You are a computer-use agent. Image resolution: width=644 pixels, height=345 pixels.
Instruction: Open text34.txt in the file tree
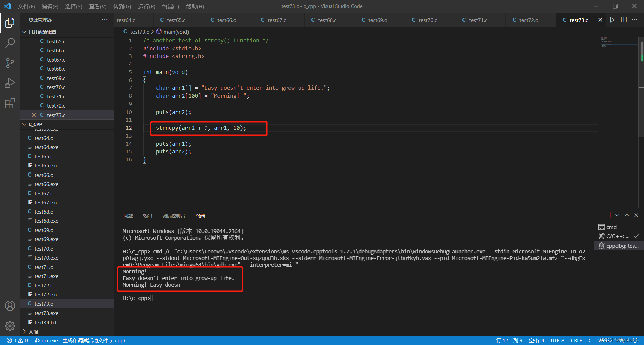click(x=67, y=322)
